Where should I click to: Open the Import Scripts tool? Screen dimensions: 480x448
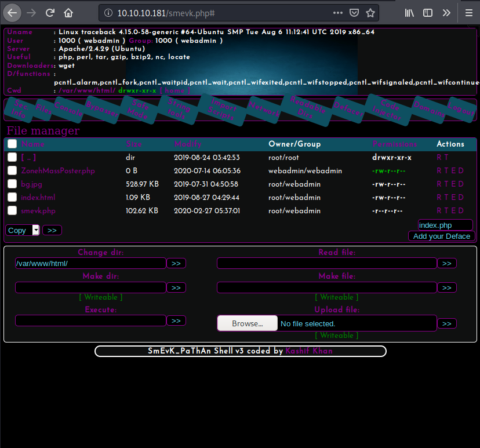[223, 108]
